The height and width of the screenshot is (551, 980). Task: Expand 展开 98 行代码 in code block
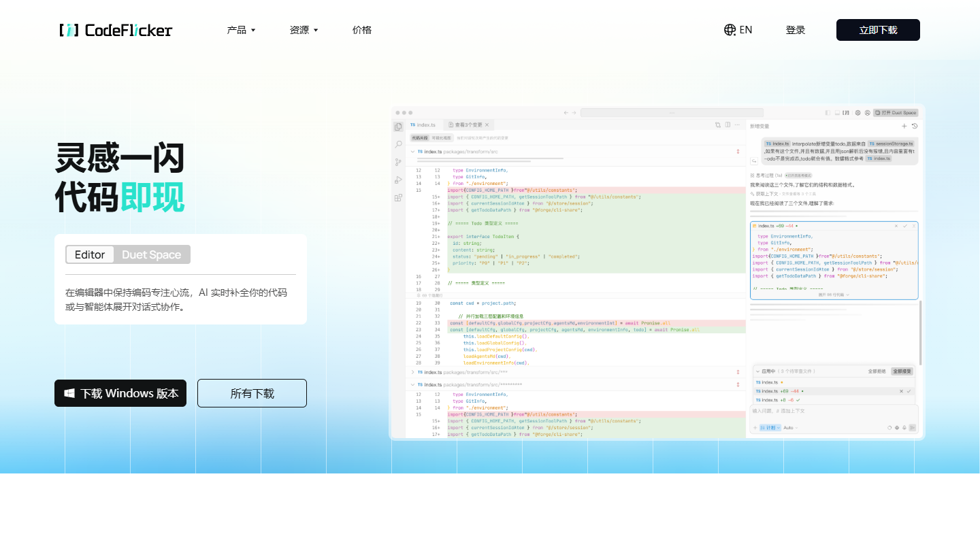tap(834, 295)
